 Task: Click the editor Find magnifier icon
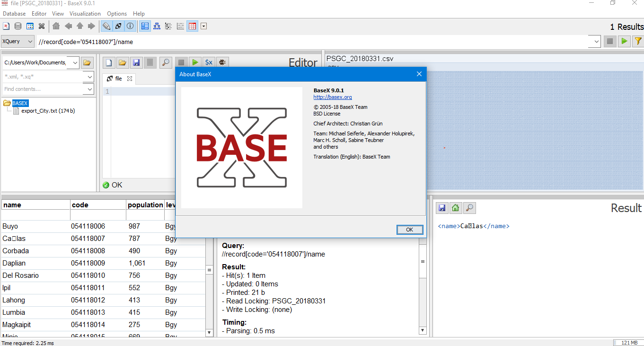pos(166,62)
